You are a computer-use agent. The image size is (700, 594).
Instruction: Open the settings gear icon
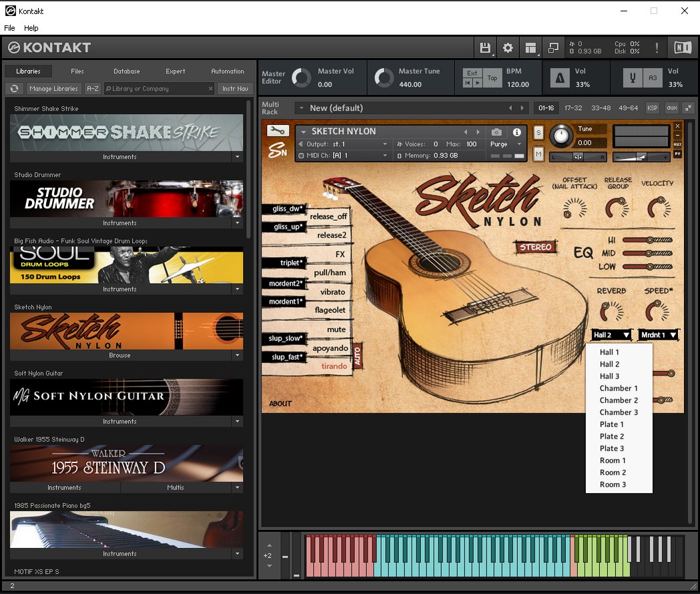click(x=508, y=47)
